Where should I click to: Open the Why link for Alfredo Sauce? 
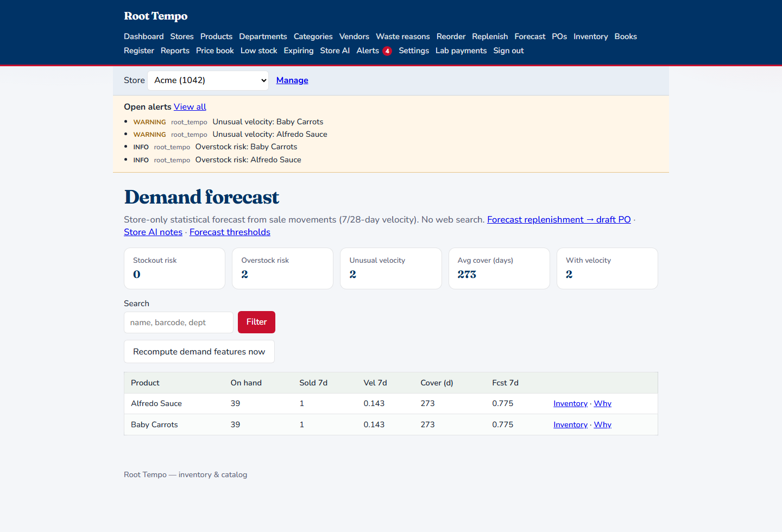[x=603, y=403]
